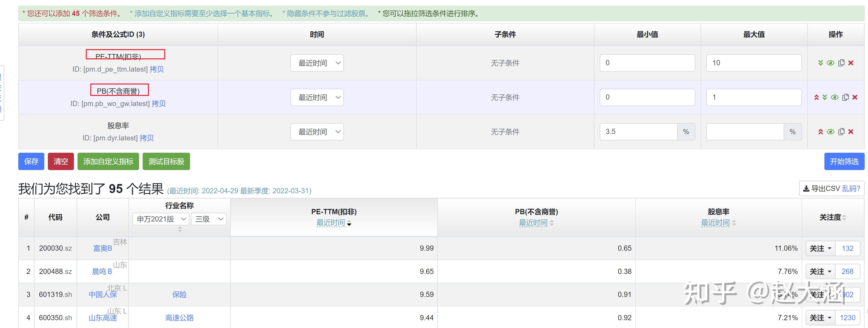Move the PB(不含商誉) condition down
This screenshot has width=868, height=328.
point(825,97)
